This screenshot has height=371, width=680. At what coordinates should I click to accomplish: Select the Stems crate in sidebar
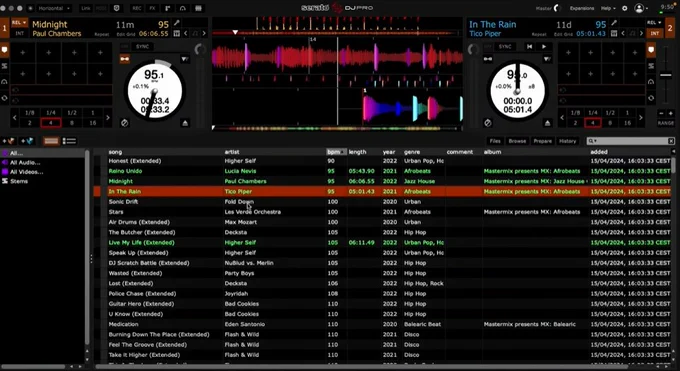pyautogui.click(x=19, y=181)
